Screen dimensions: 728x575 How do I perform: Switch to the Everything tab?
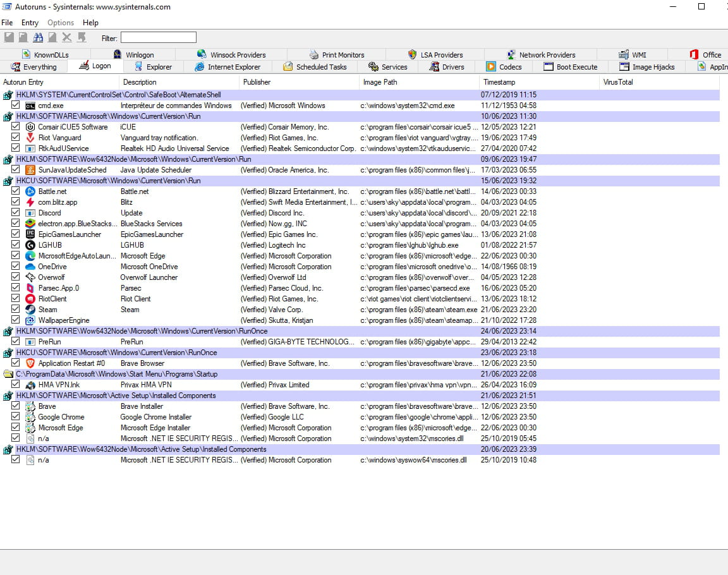point(34,67)
